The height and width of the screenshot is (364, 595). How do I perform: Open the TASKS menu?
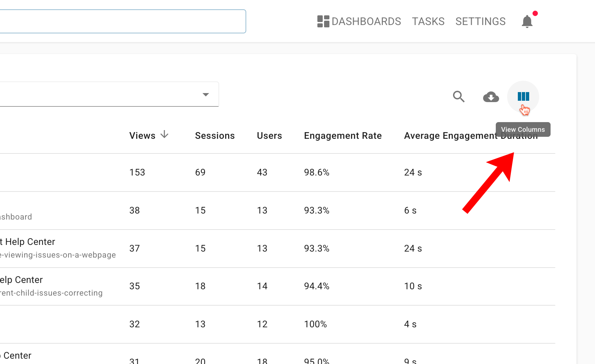coord(428,21)
